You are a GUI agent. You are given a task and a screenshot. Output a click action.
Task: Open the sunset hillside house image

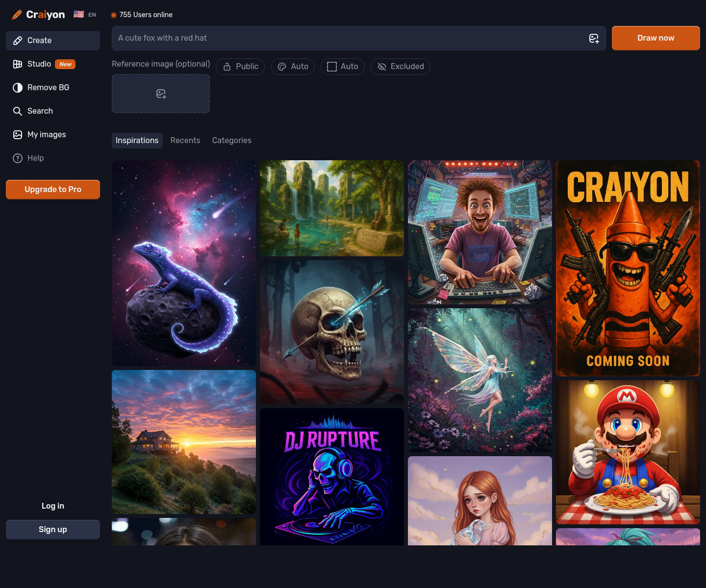pyautogui.click(x=184, y=442)
